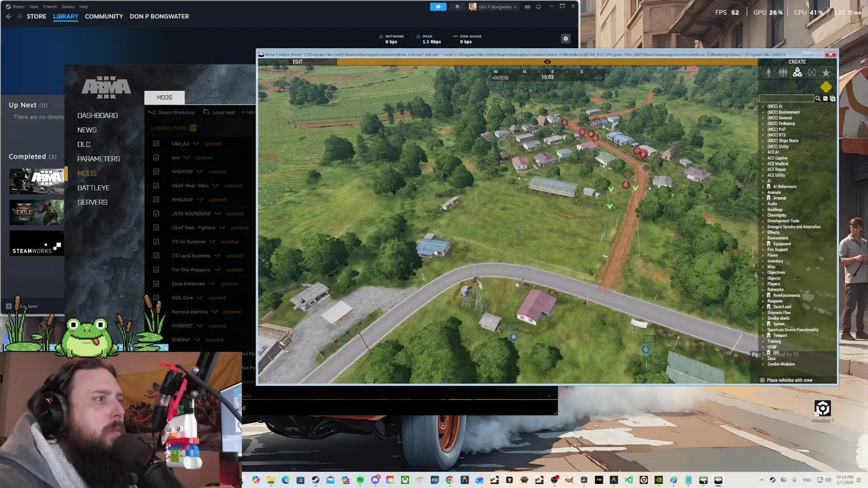Uncheck the Zeus Enhanced checkbox
The image size is (868, 488).
pyautogui.click(x=156, y=283)
